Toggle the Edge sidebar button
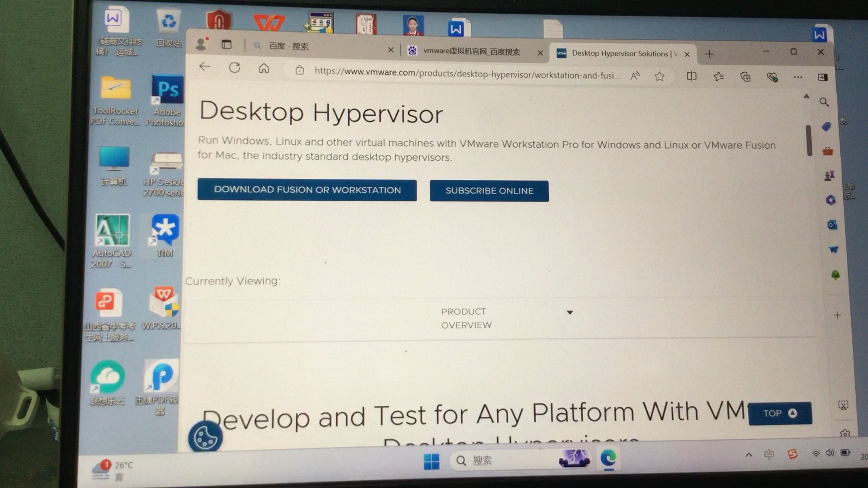This screenshot has width=868, height=488. (823, 77)
